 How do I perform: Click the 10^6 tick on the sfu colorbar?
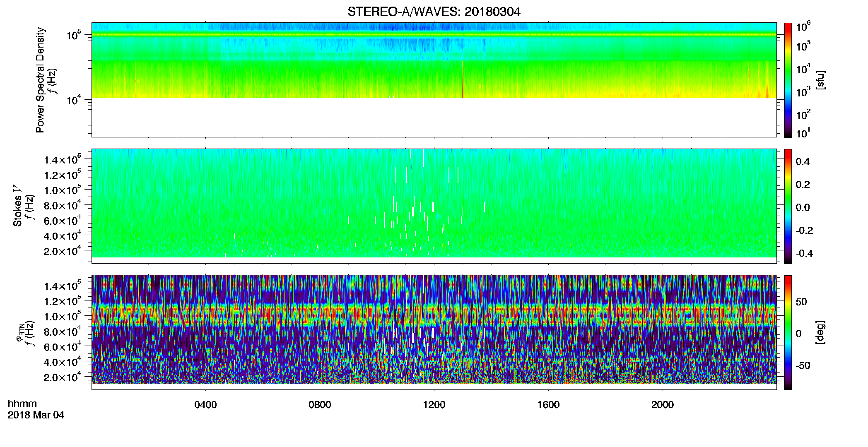[803, 27]
